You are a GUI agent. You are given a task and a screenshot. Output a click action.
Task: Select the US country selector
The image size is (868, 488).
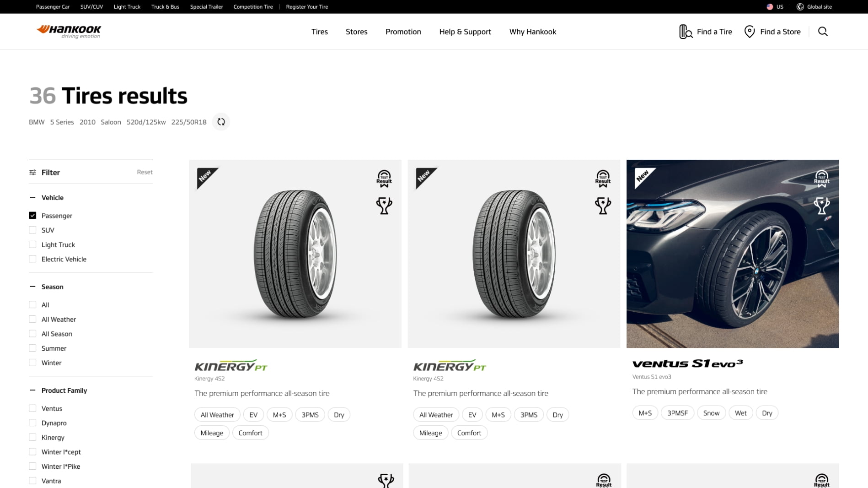[x=775, y=7]
